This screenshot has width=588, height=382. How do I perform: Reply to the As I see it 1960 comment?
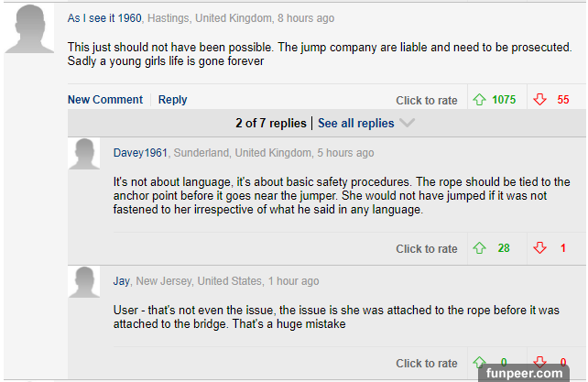pyautogui.click(x=172, y=100)
